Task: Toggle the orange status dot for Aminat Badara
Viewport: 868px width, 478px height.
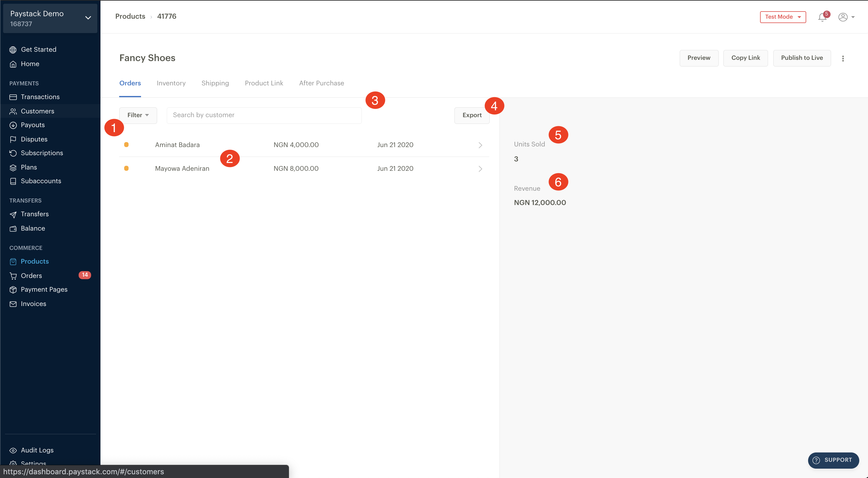Action: pos(126,145)
